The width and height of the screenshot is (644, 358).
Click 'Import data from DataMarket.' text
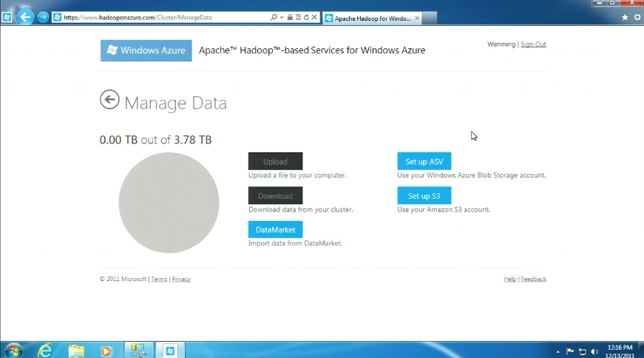pyautogui.click(x=295, y=243)
